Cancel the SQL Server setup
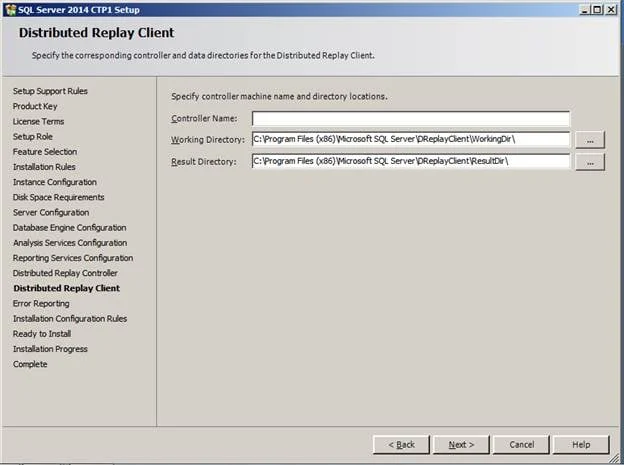624x465 pixels. pos(521,445)
